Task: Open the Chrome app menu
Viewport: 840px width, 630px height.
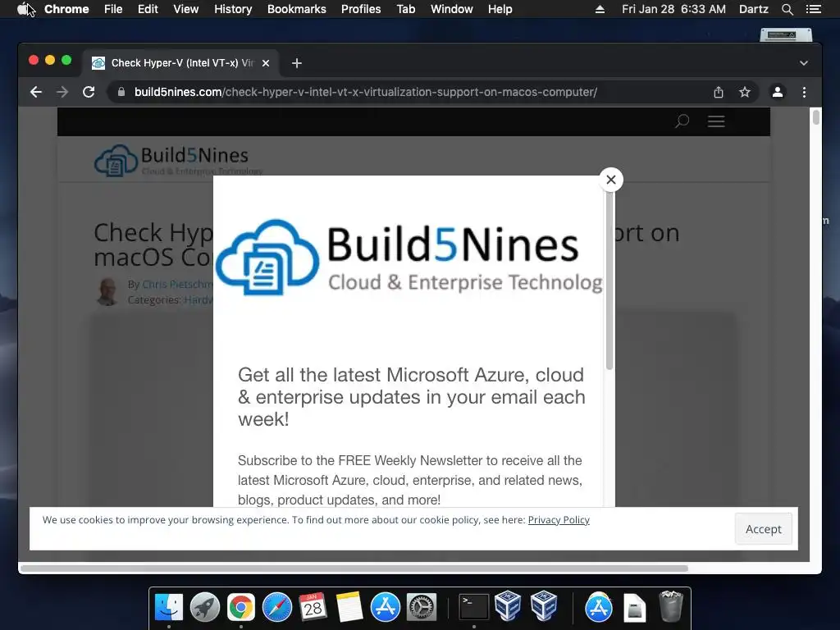Action: pyautogui.click(x=66, y=9)
